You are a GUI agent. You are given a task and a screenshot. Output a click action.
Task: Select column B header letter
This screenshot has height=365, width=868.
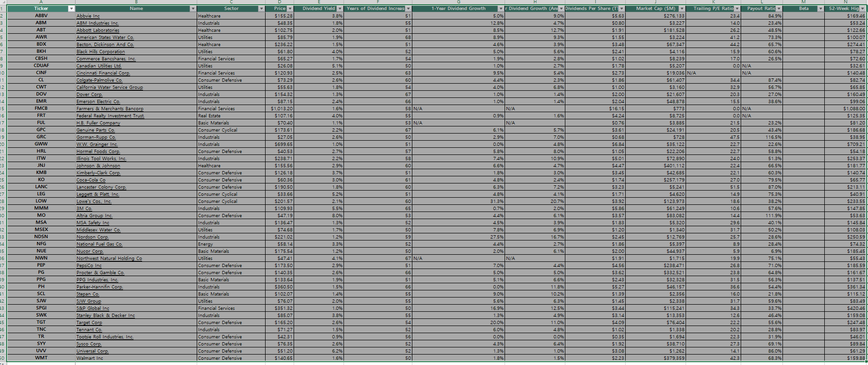136,2
